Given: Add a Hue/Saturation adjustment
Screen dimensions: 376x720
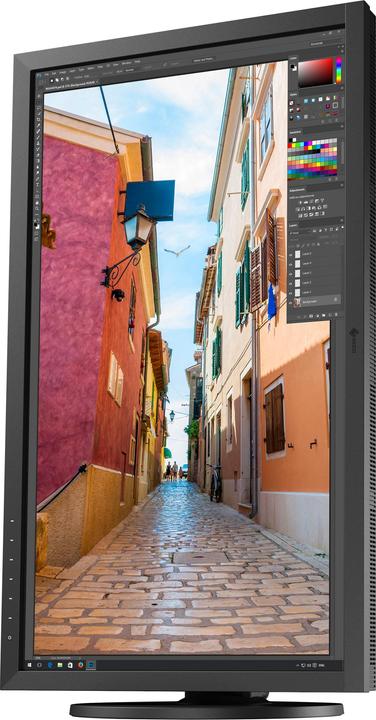Looking at the screenshot, I should 298,209.
